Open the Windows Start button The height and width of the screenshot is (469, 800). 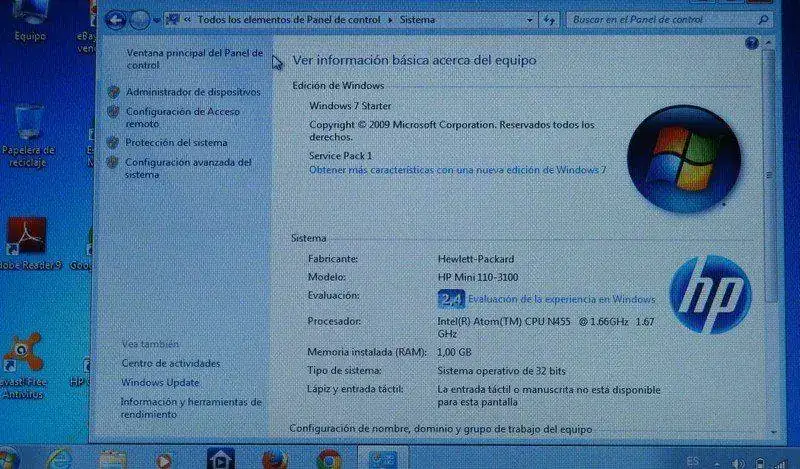[7, 458]
